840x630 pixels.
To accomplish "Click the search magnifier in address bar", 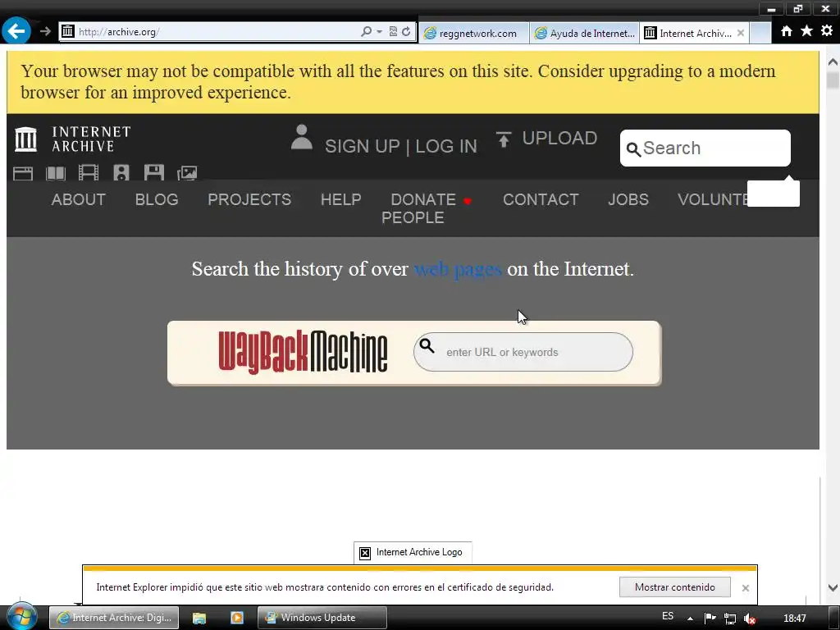I will (x=366, y=32).
